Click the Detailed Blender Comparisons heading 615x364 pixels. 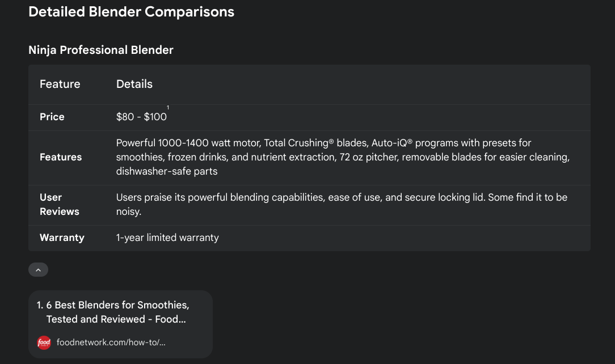(x=132, y=12)
